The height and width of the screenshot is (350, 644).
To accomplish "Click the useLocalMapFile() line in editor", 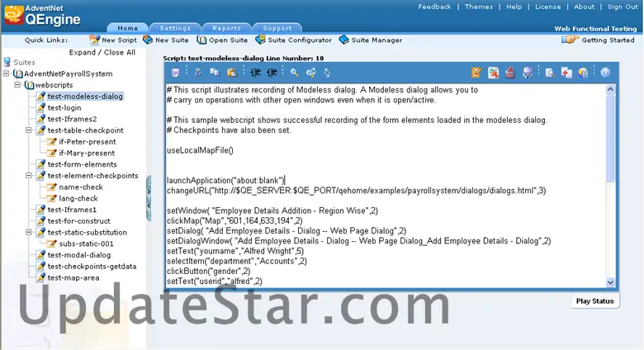I will [200, 150].
